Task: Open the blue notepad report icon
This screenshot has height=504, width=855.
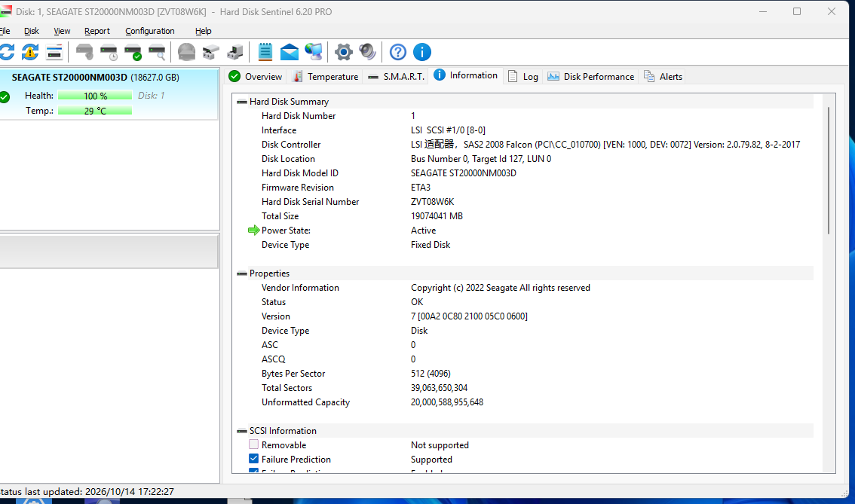Action: [x=265, y=52]
